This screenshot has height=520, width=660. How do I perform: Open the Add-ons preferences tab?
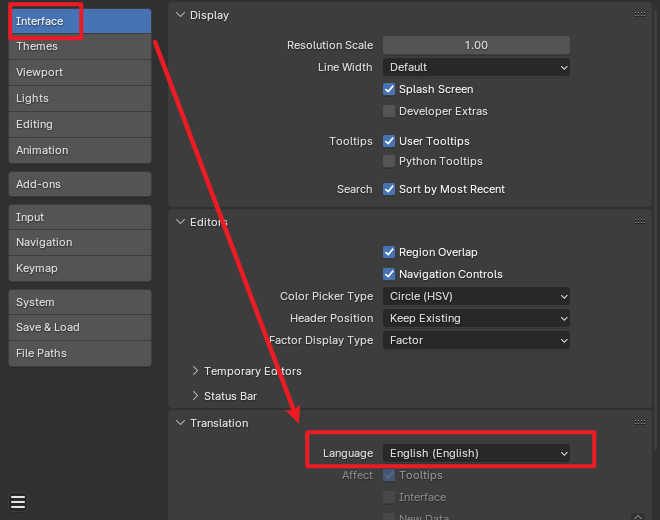(80, 184)
